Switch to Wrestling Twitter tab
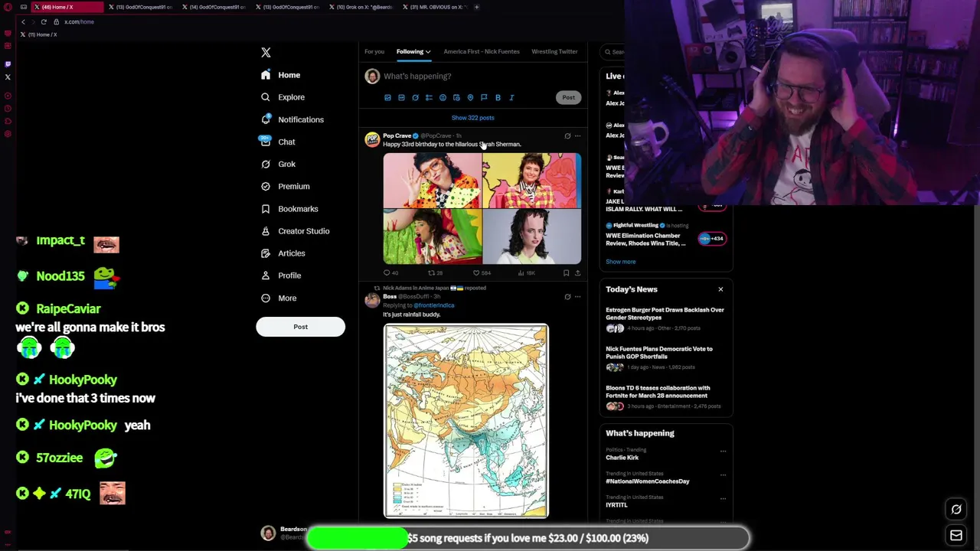 click(554, 51)
